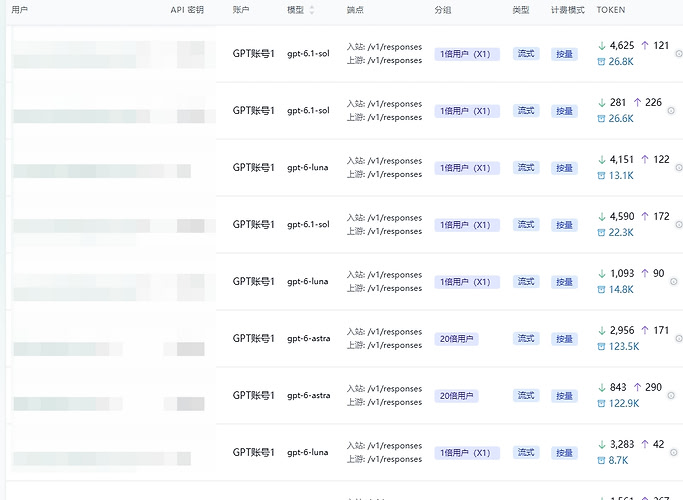Screen dimensions: 683x500
Task: Click the API 密钥 column header
Action: (187, 10)
